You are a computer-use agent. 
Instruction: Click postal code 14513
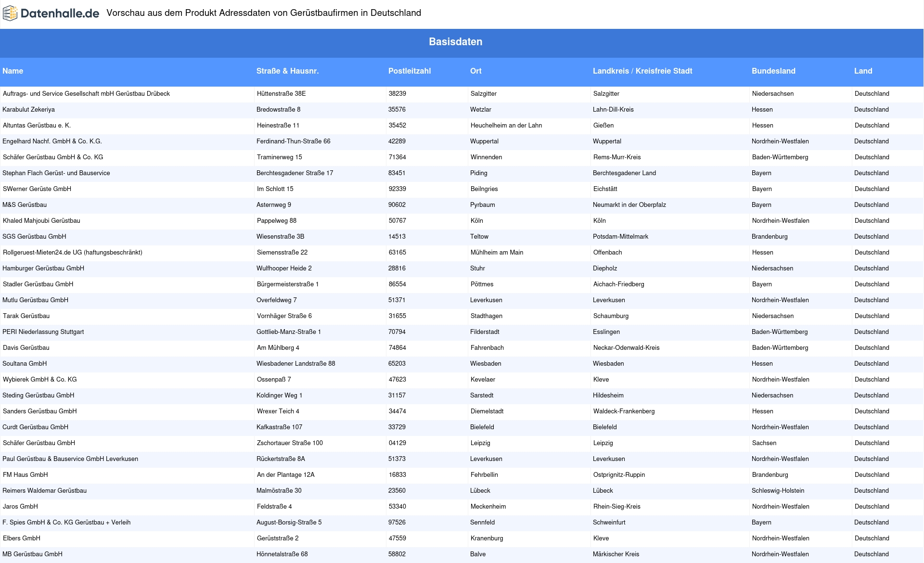point(397,237)
